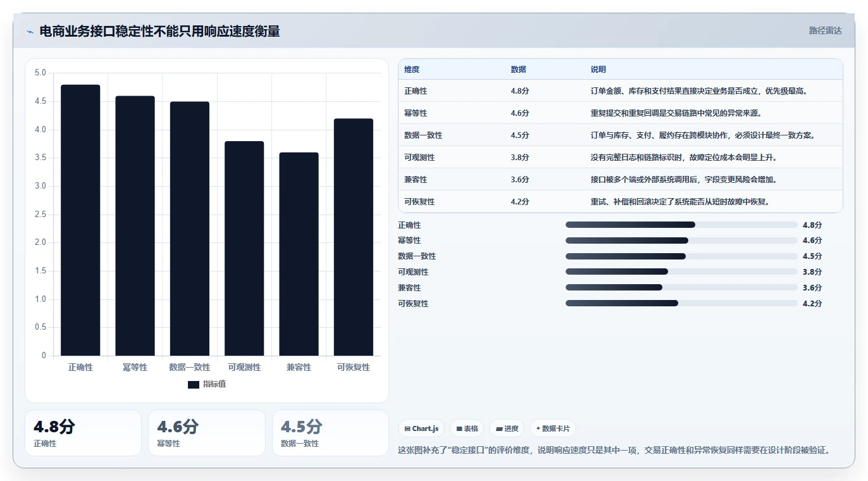
Task: Click the 维度 table column header
Action: 412,69
